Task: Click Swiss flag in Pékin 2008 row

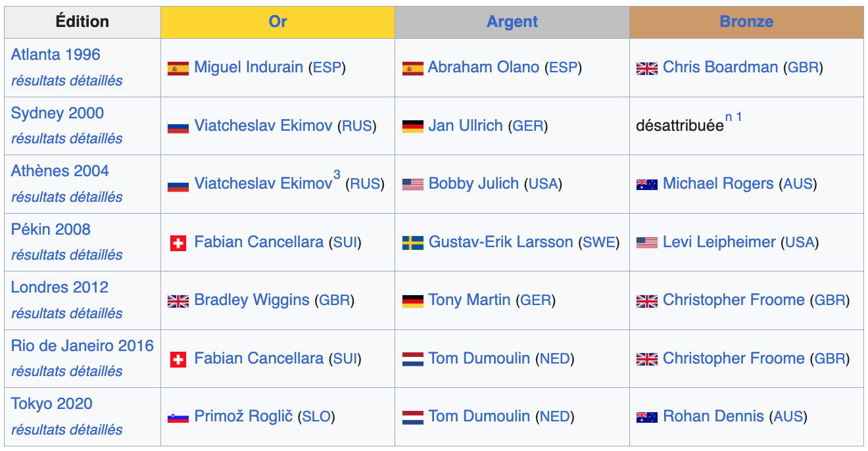Action: click(x=178, y=243)
